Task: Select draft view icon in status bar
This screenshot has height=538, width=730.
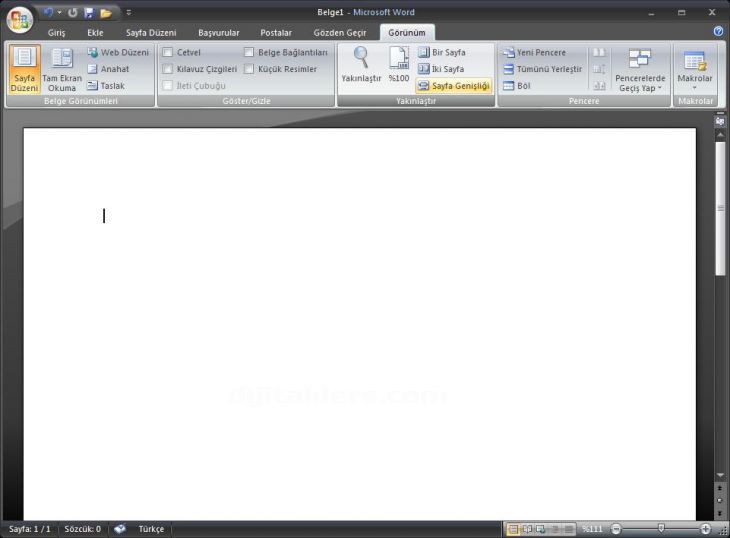Action: coord(569,529)
